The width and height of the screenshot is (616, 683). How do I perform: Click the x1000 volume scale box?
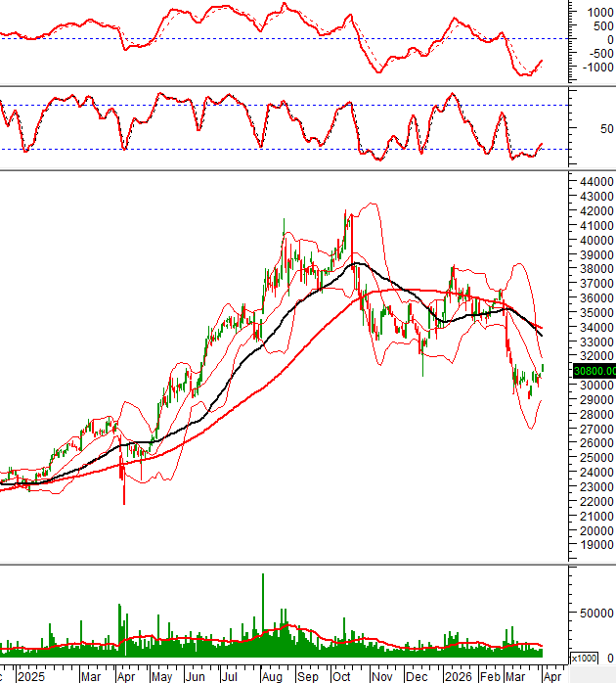coord(583,658)
